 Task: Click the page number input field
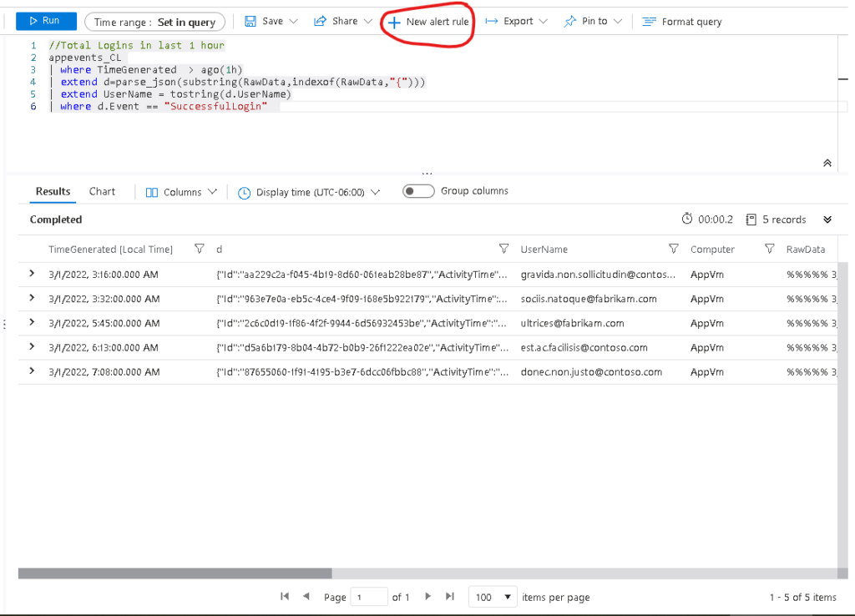point(368,597)
